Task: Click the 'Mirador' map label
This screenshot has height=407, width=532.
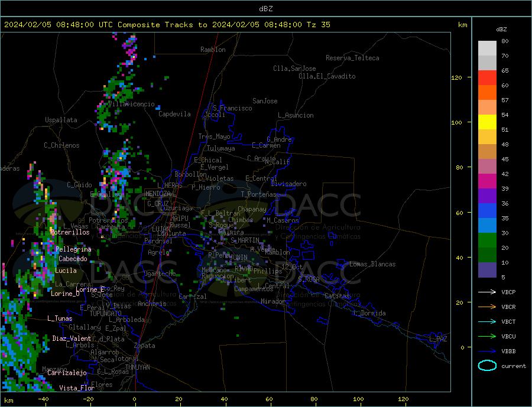Action: click(x=273, y=301)
